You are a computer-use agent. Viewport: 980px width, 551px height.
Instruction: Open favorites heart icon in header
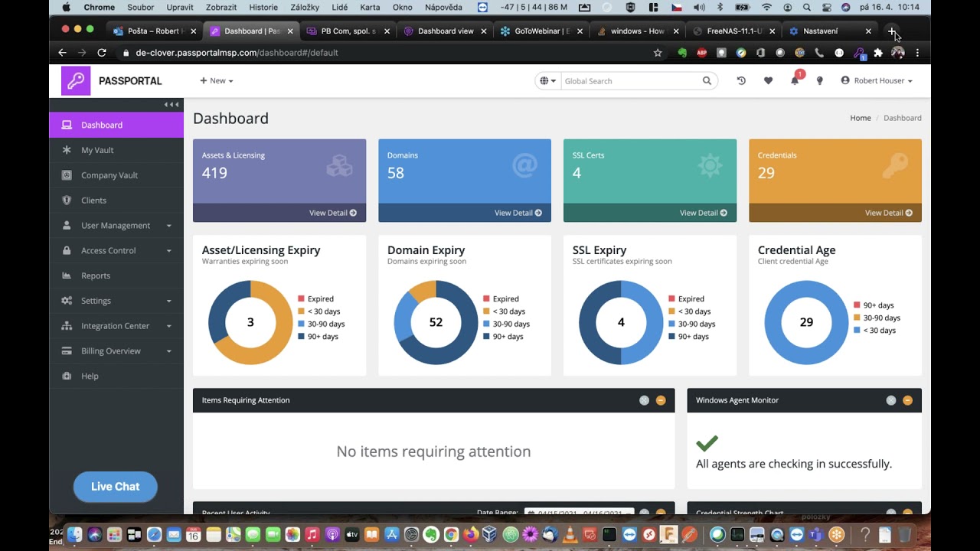click(768, 81)
